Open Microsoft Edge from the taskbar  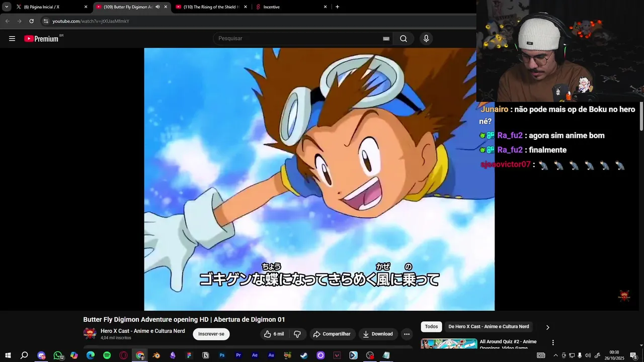91,355
